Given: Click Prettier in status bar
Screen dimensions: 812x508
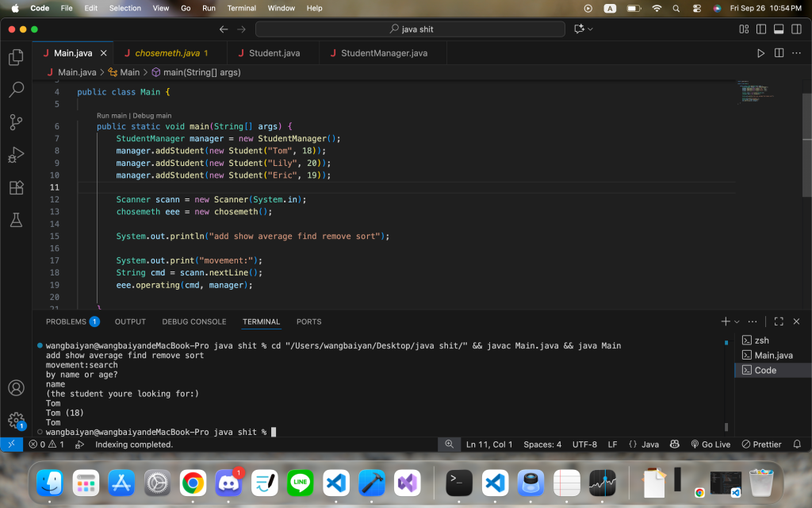Looking at the screenshot, I should (x=761, y=444).
